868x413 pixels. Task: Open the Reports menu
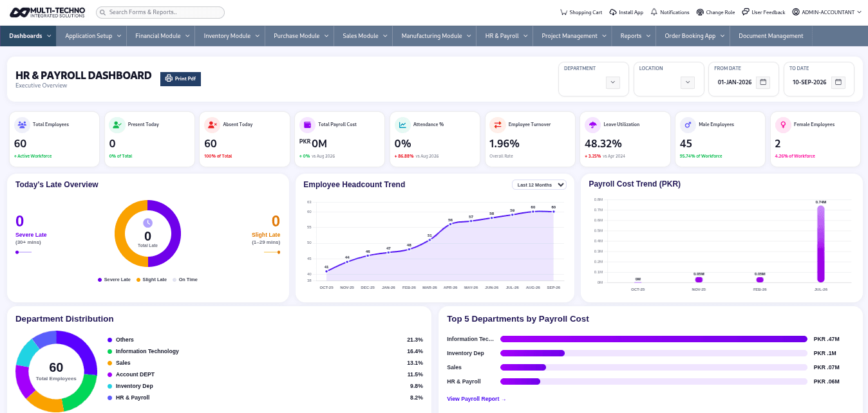pyautogui.click(x=634, y=36)
